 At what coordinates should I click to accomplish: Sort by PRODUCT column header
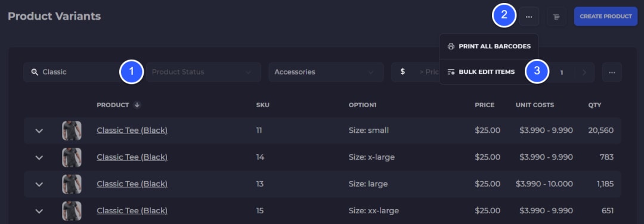tap(113, 105)
